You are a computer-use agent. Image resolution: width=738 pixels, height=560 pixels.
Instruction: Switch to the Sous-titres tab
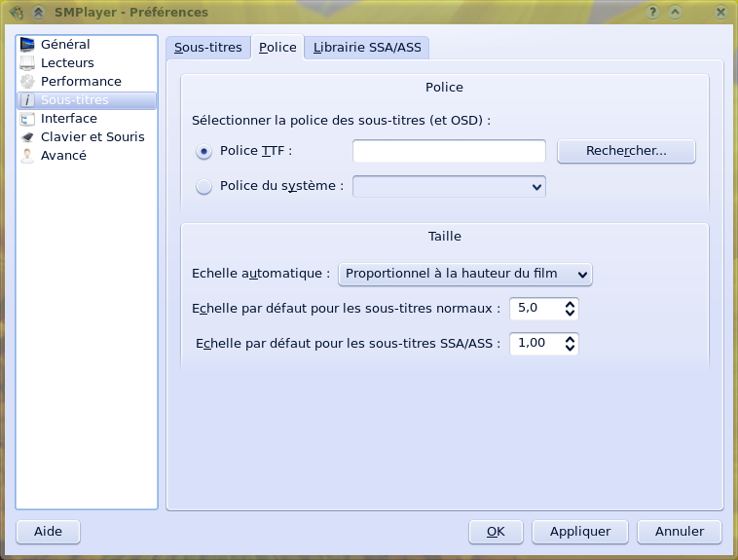tap(207, 48)
